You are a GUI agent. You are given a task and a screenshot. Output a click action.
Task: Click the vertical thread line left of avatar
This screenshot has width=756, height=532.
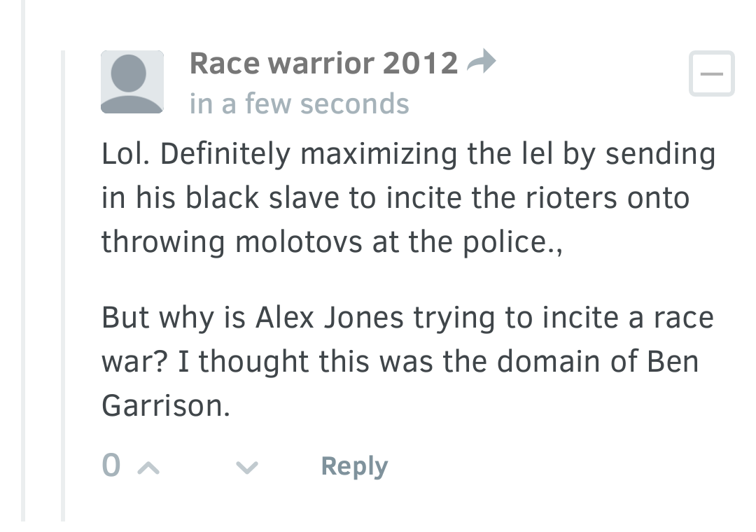(x=62, y=280)
